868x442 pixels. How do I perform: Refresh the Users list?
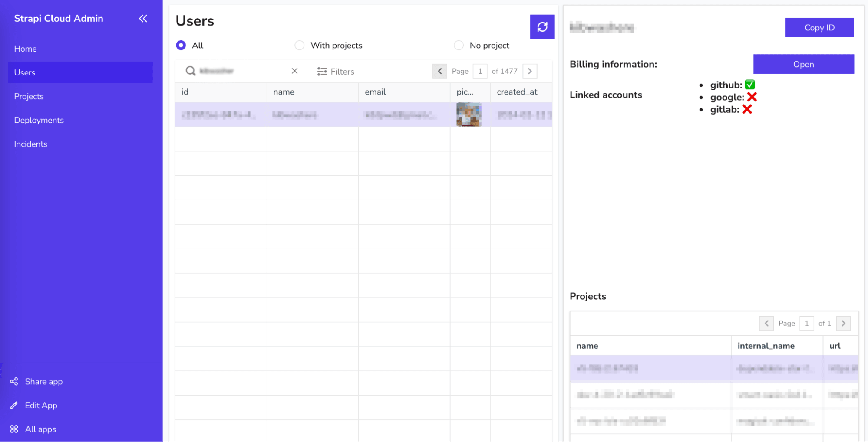542,27
